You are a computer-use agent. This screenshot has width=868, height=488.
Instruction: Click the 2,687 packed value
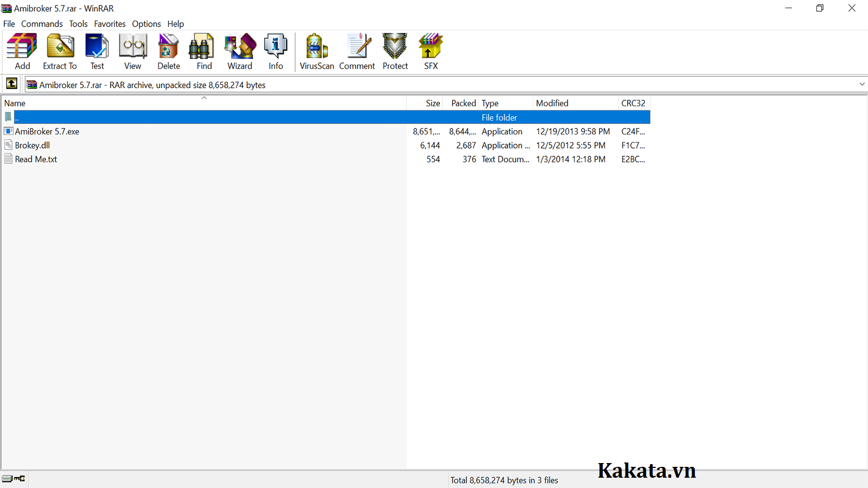click(466, 145)
